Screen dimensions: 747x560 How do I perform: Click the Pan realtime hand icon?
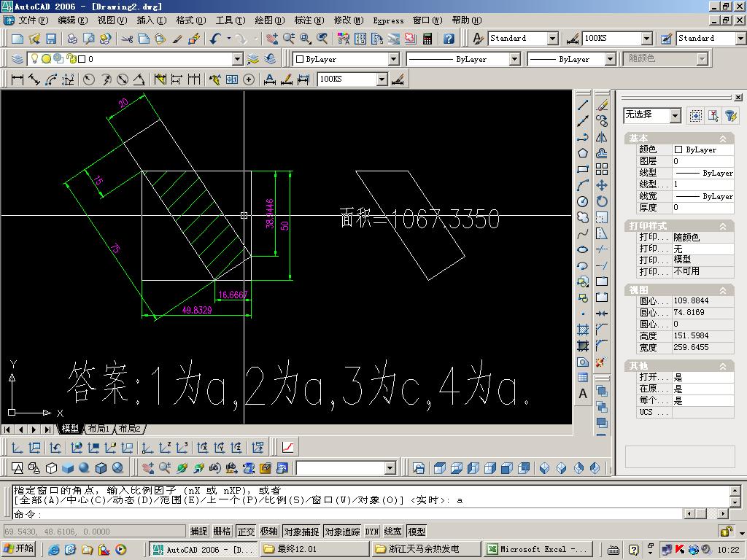(272, 39)
